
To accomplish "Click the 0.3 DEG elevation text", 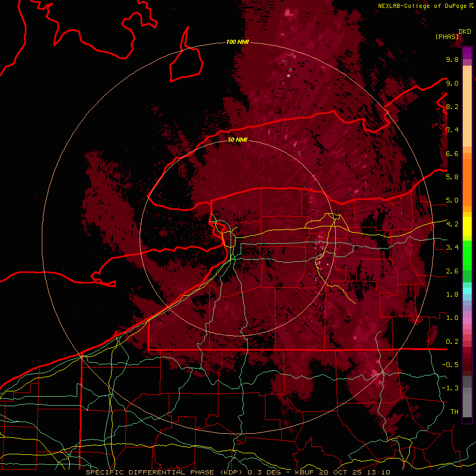I will tap(264, 472).
